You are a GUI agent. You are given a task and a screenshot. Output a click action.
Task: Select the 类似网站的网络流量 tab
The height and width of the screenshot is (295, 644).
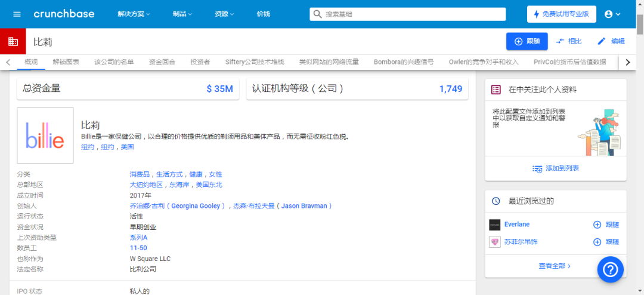(329, 62)
